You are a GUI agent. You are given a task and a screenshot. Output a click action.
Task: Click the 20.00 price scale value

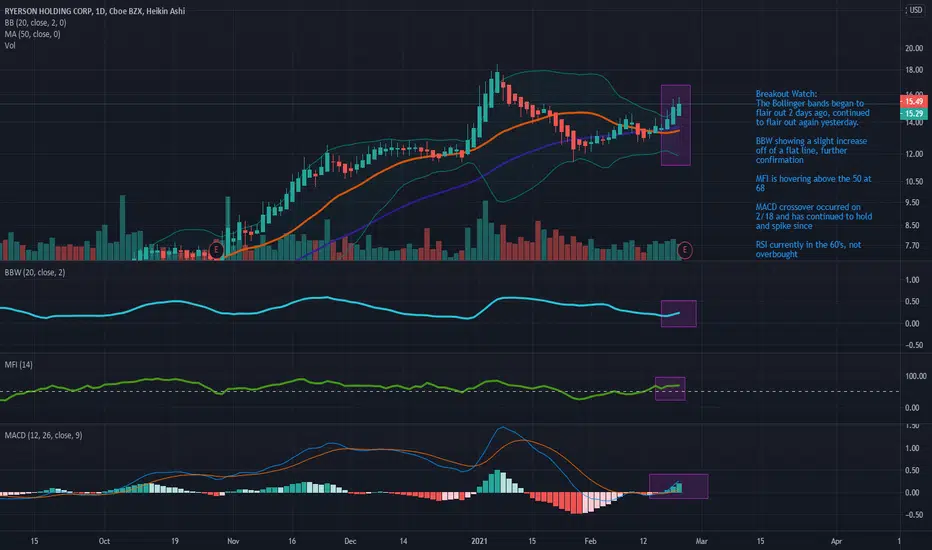click(914, 49)
